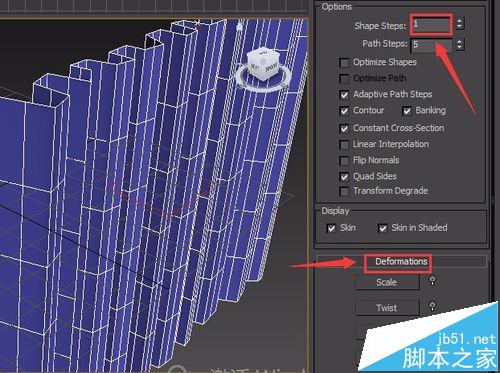Enable the Optimize Path checkbox
500x373 pixels.
(x=344, y=79)
